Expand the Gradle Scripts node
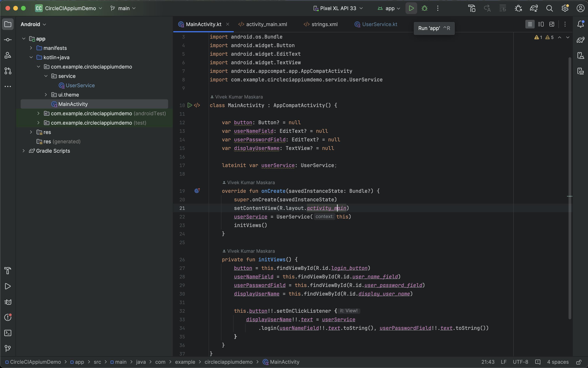This screenshot has height=368, width=588. tap(24, 151)
